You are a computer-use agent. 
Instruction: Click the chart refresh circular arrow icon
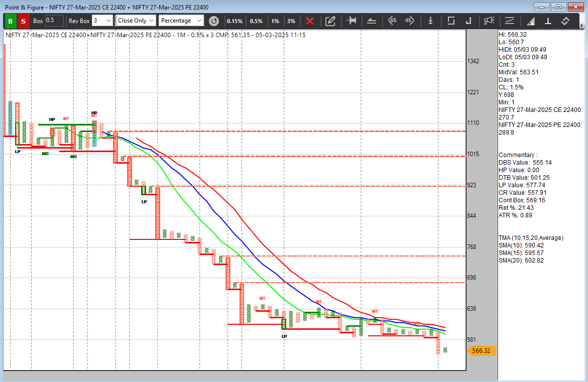click(x=214, y=22)
